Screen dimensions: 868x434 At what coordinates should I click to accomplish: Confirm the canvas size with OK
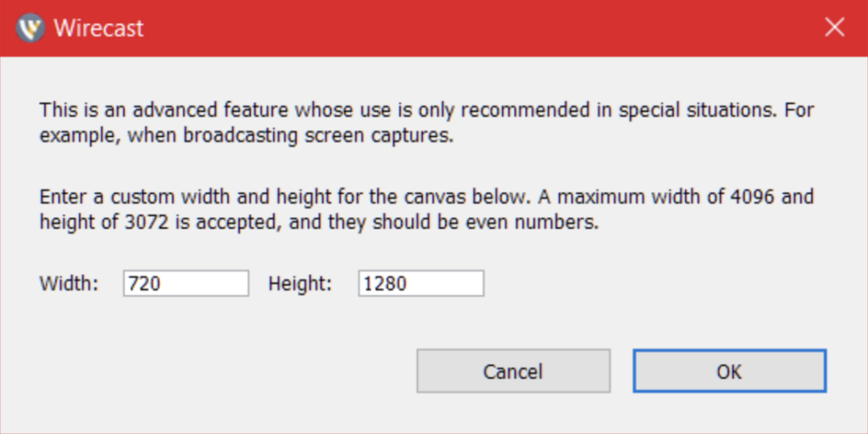[x=730, y=371]
